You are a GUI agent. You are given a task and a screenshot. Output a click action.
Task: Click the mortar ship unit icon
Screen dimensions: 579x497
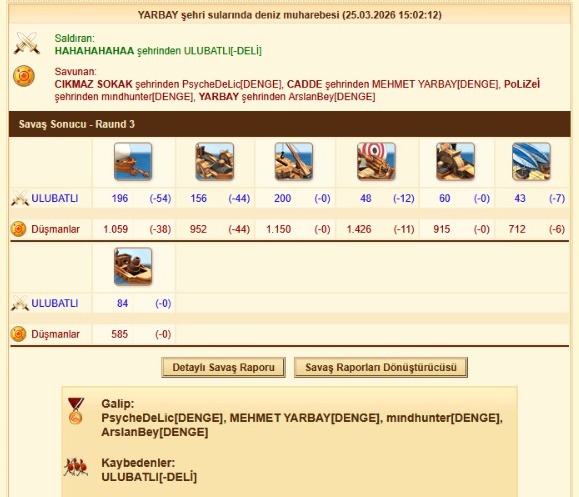point(133,266)
